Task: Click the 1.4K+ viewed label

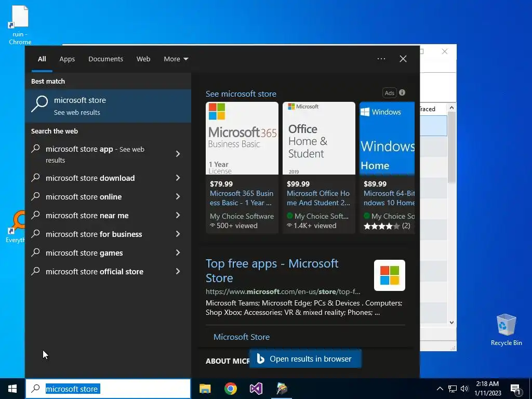Action: (x=312, y=225)
